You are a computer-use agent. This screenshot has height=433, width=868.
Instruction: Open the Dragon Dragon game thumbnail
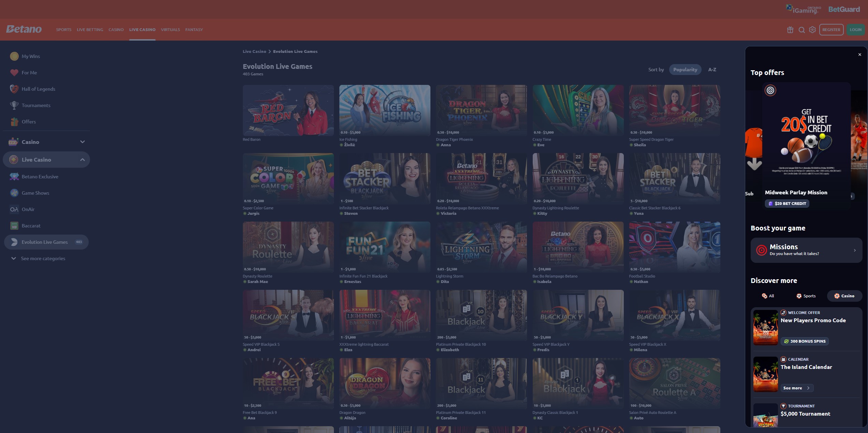[385, 384]
